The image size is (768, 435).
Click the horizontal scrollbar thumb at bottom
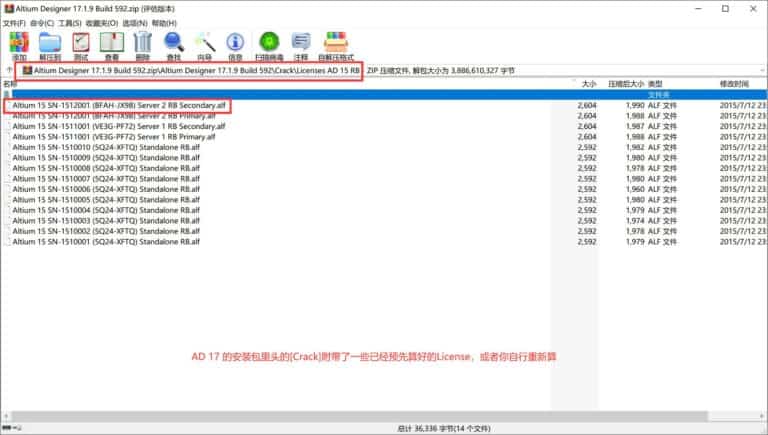tap(359, 416)
